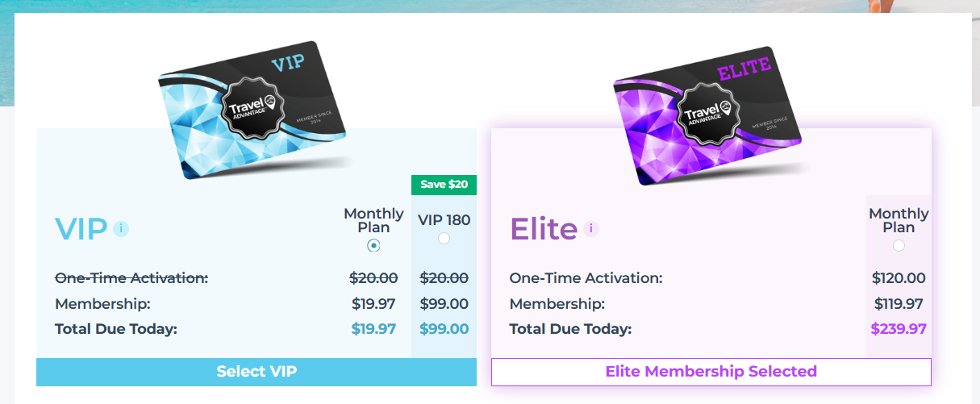Click the VIP Monthly Plan column label

373,220
